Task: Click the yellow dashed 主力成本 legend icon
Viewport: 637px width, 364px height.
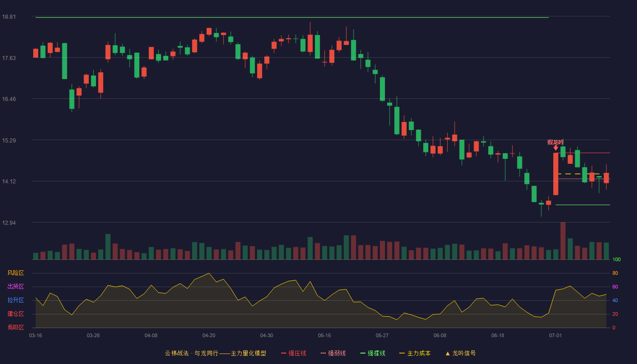Action: [x=402, y=353]
